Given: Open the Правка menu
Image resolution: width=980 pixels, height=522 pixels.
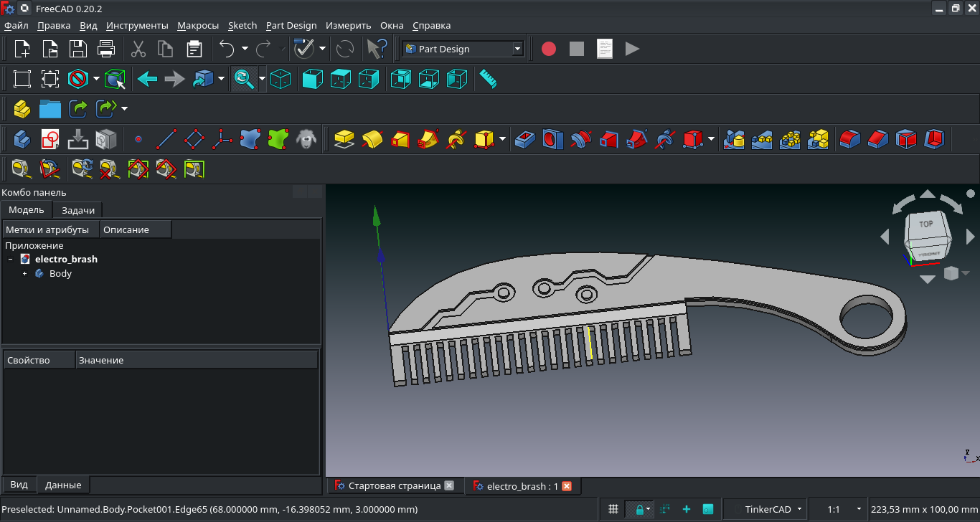Looking at the screenshot, I should click(x=54, y=25).
